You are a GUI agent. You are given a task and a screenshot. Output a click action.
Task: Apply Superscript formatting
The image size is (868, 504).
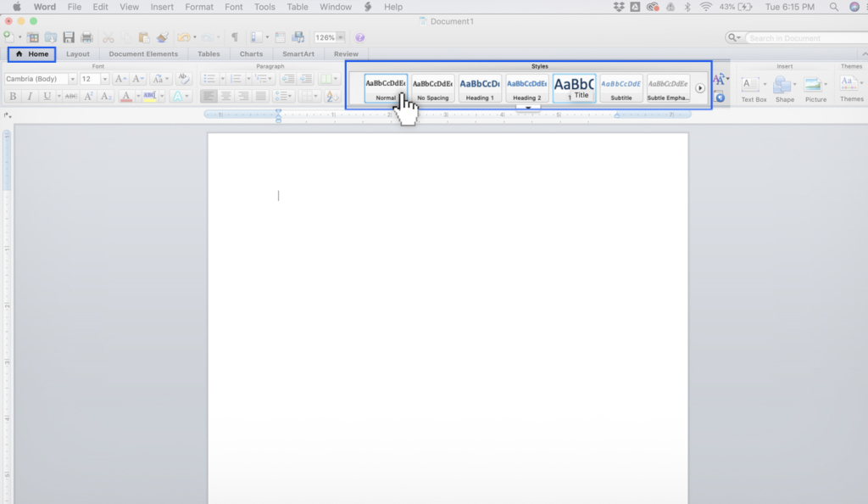pos(89,97)
